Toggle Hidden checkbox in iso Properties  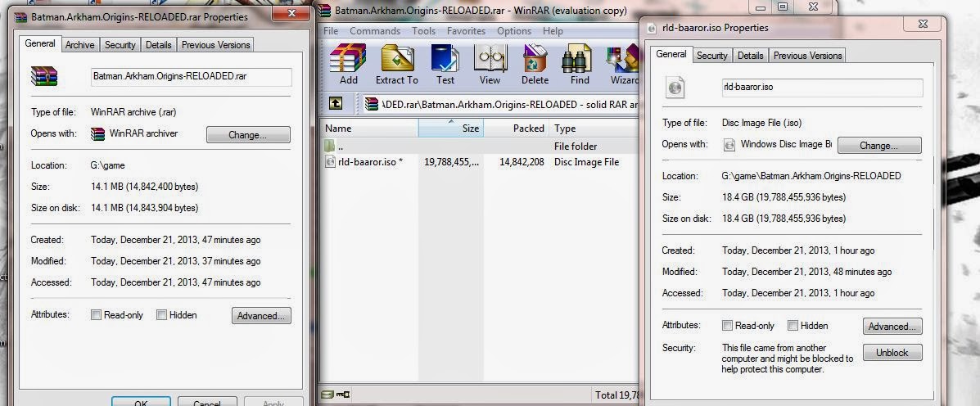pos(793,326)
